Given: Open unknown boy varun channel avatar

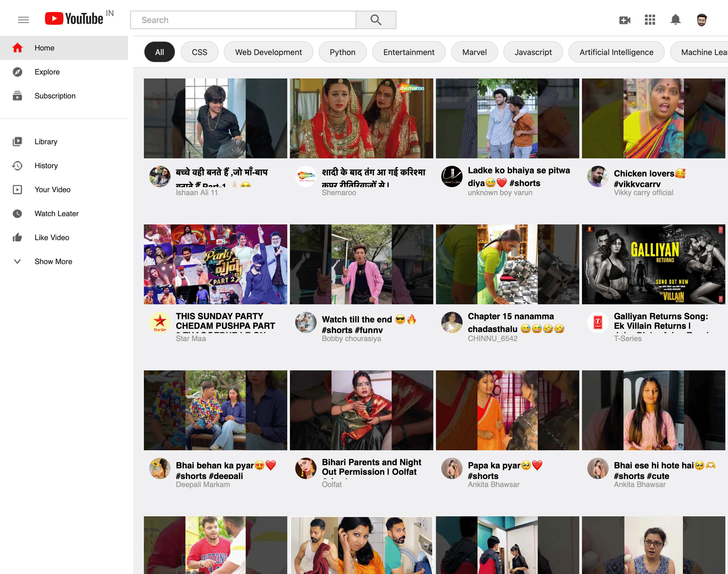Looking at the screenshot, I should pyautogui.click(x=452, y=177).
